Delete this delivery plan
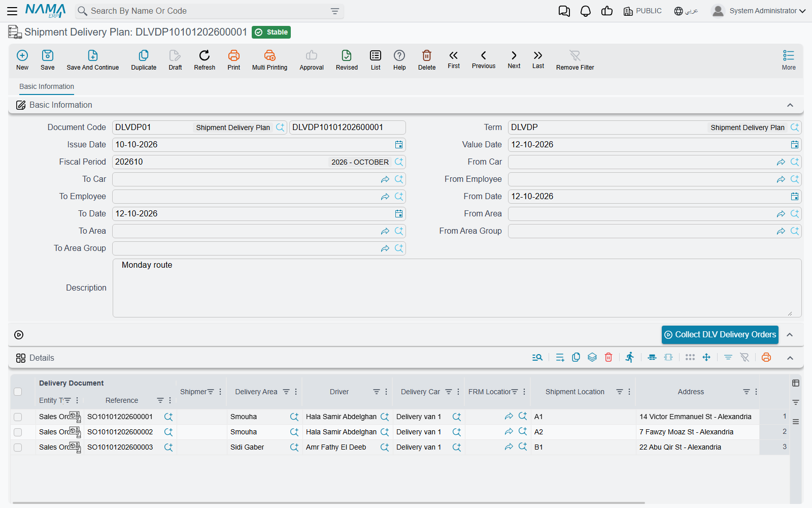This screenshot has width=812, height=508. [427, 60]
